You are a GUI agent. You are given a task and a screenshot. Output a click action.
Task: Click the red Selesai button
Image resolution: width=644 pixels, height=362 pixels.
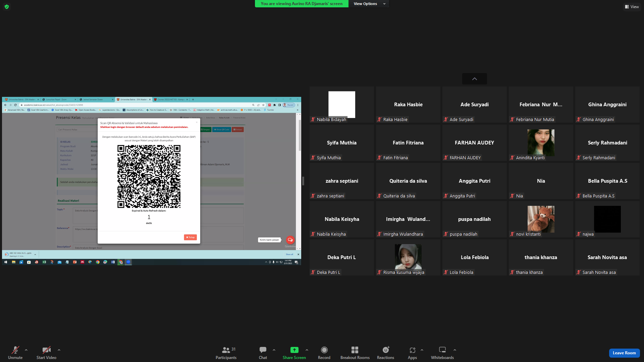click(x=238, y=129)
